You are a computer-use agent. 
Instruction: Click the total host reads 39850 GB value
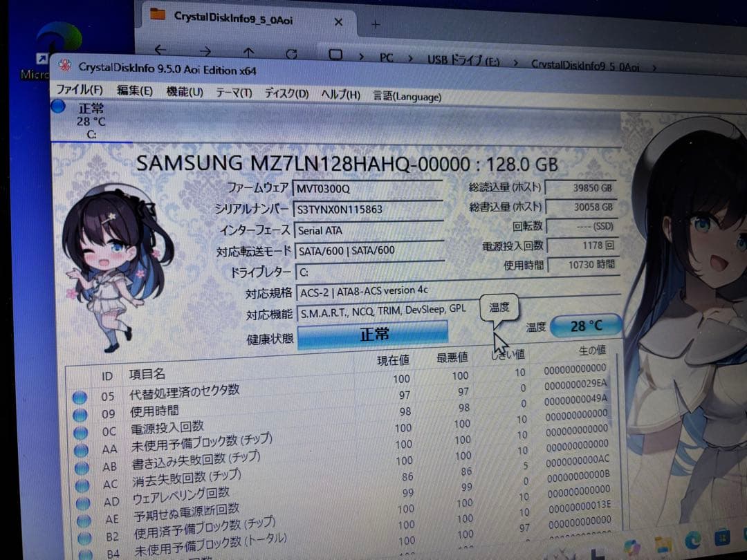[581, 187]
